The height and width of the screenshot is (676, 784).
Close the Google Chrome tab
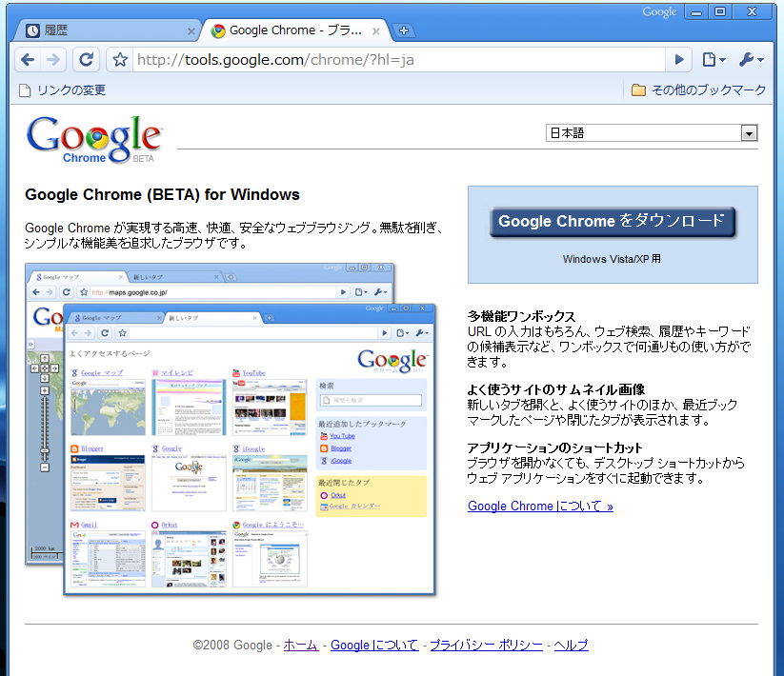(x=376, y=31)
